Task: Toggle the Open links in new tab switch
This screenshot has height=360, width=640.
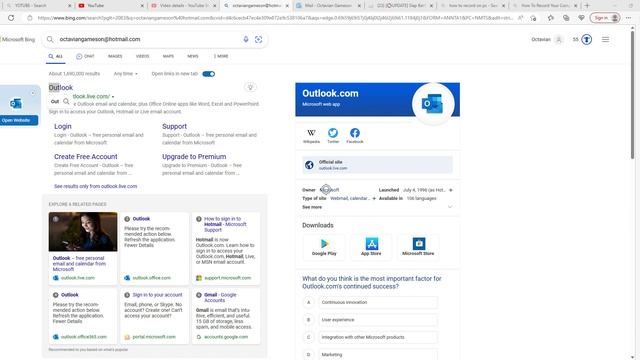Action: [x=209, y=74]
